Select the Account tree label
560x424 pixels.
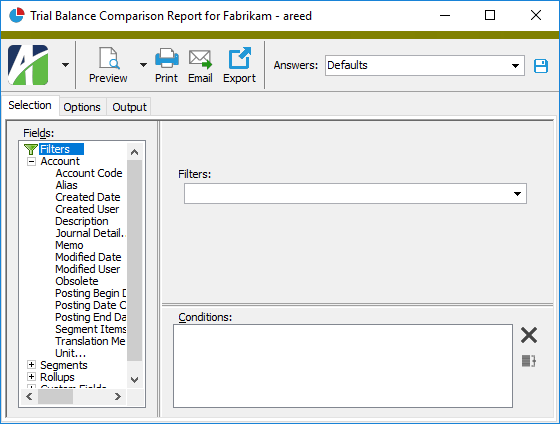(60, 161)
